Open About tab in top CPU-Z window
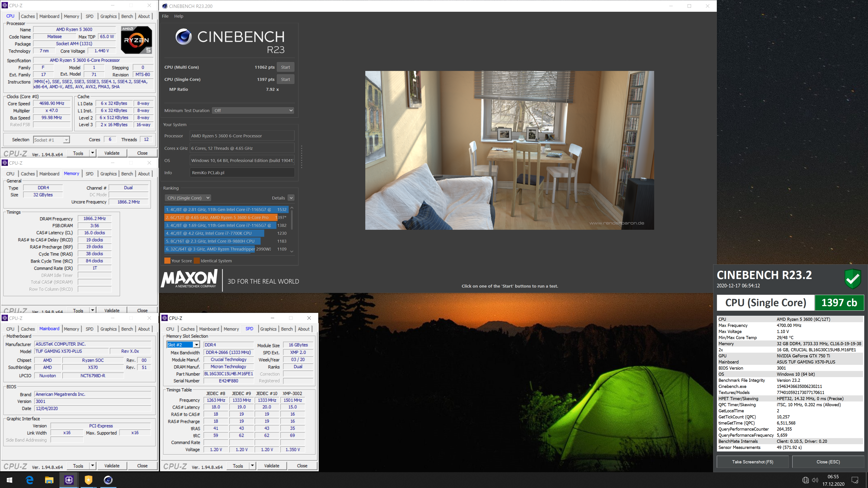The image size is (868, 488). tap(144, 16)
